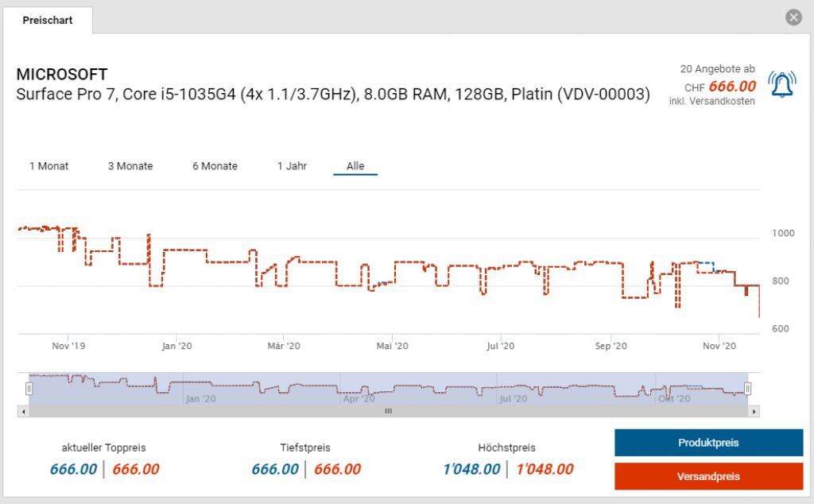This screenshot has height=504, width=814.
Task: Toggle the Versandpreis series button
Action: pyautogui.click(x=708, y=476)
